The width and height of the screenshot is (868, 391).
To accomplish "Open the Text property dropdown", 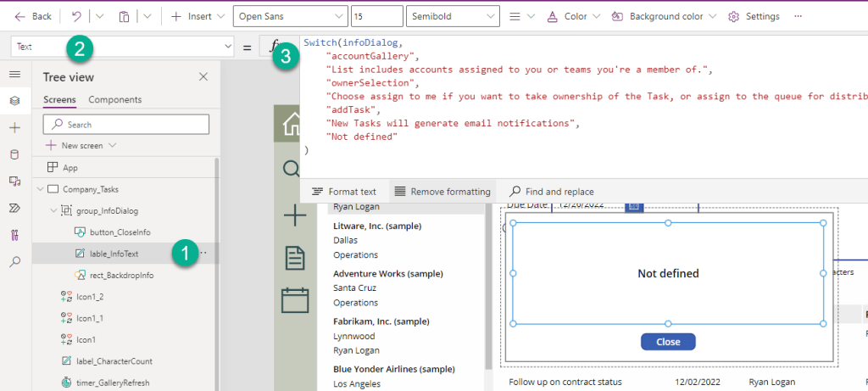I will (x=122, y=47).
